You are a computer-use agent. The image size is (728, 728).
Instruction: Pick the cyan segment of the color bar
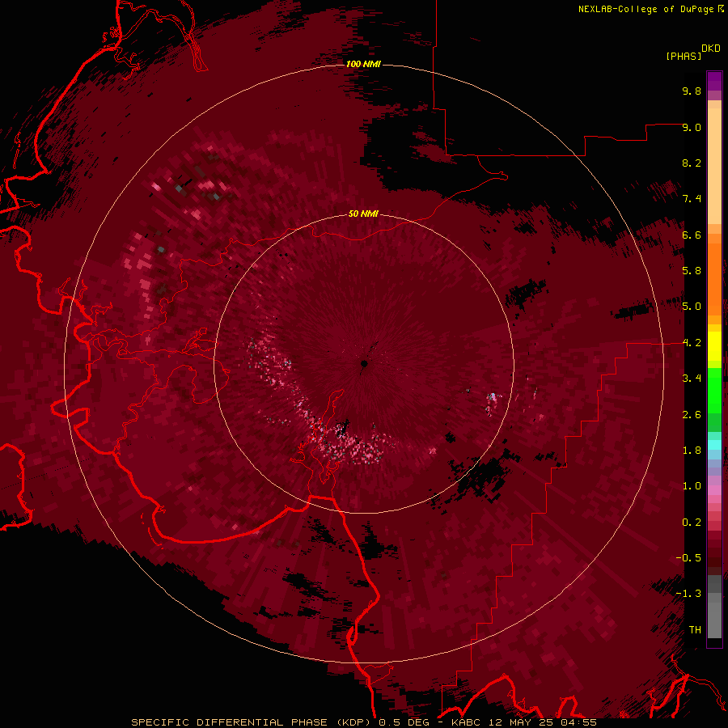[714, 445]
